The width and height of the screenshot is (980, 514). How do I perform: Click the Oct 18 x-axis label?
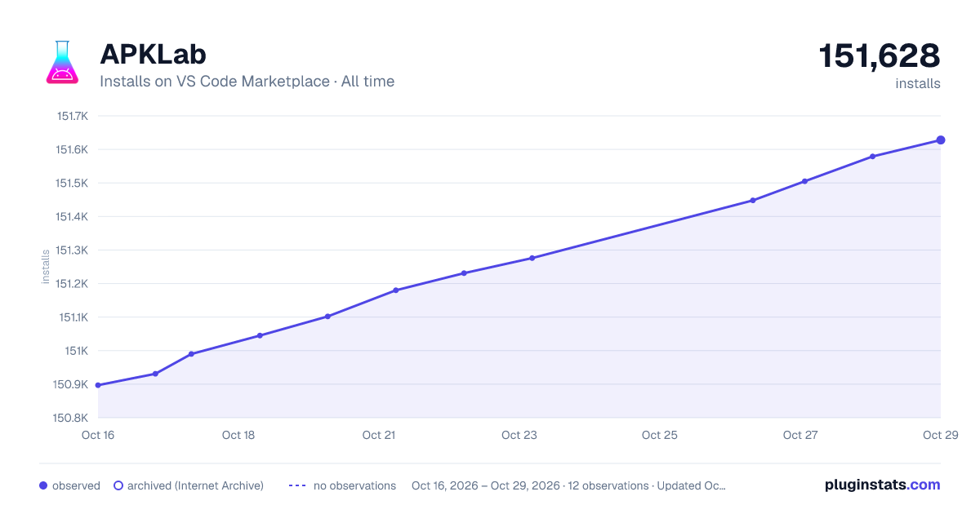pos(238,435)
